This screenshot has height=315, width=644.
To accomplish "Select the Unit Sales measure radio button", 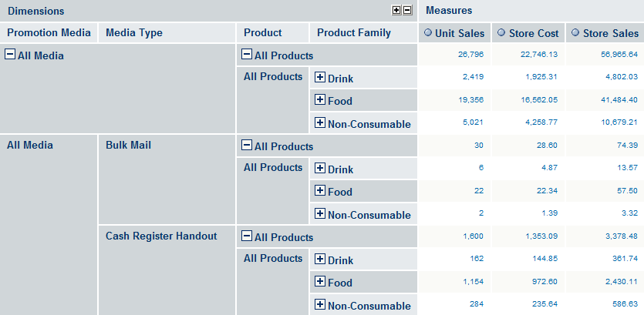I will click(428, 32).
